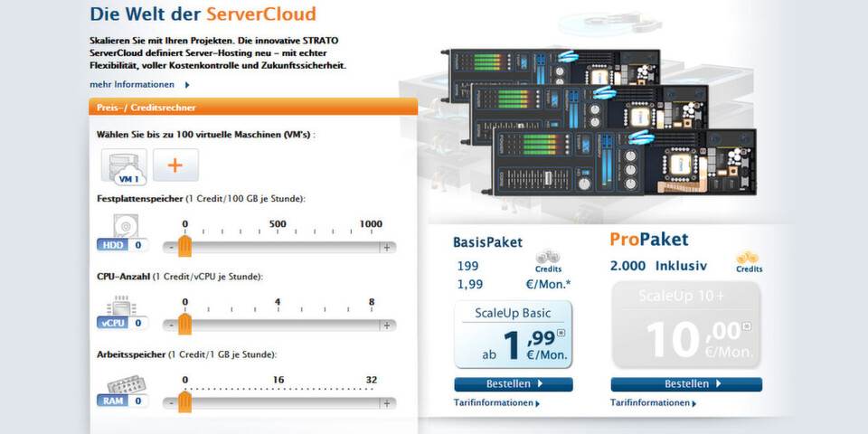
Task: Decrease RAM amount with minus button
Action: (x=171, y=403)
